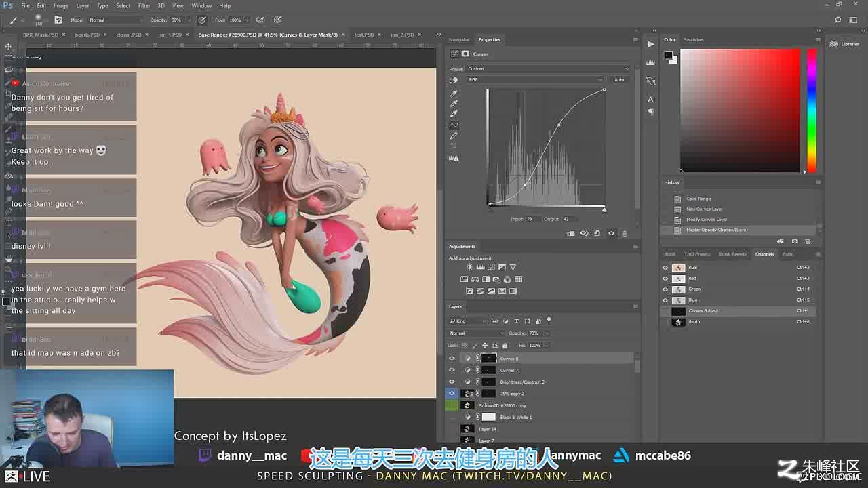Open the Curves Preset dropdown
The image size is (868, 488).
pos(548,68)
